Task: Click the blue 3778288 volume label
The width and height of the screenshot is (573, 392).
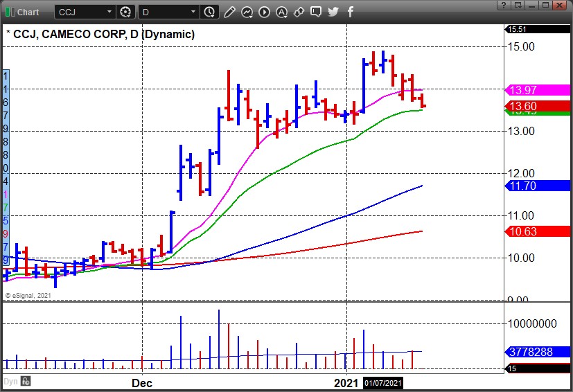Action: click(538, 352)
